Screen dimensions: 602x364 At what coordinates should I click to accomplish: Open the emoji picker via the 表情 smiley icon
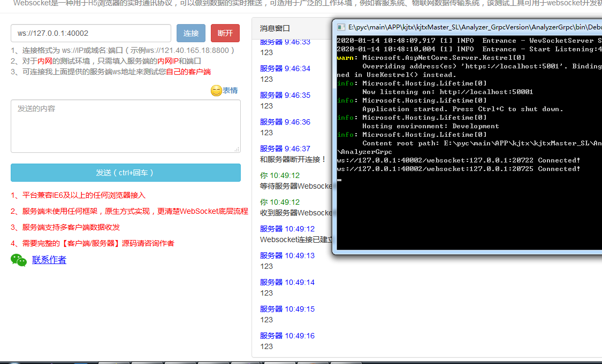216,90
